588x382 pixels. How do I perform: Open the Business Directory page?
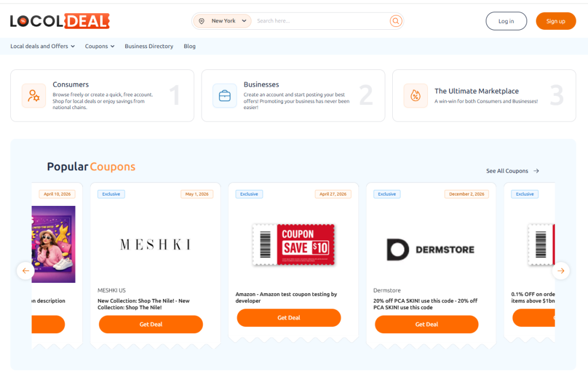(149, 46)
